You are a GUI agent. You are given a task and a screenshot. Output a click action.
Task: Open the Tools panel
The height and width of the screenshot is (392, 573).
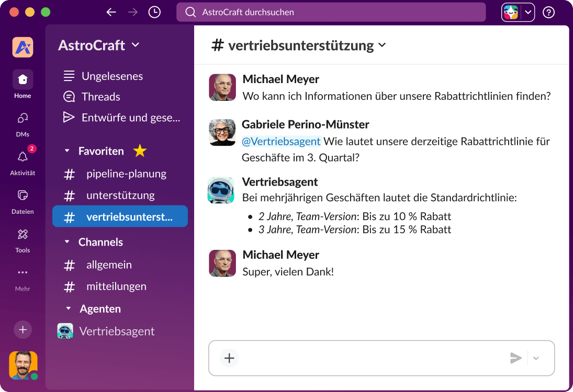click(x=22, y=238)
